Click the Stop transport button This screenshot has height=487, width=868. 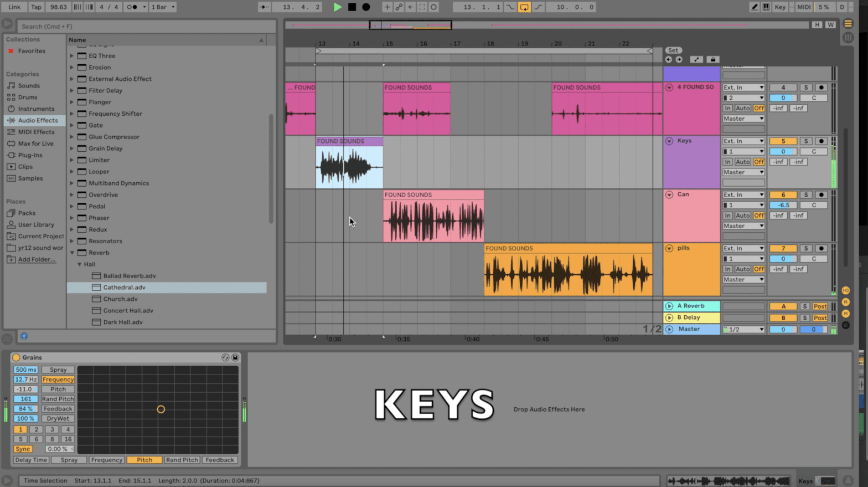tap(352, 7)
